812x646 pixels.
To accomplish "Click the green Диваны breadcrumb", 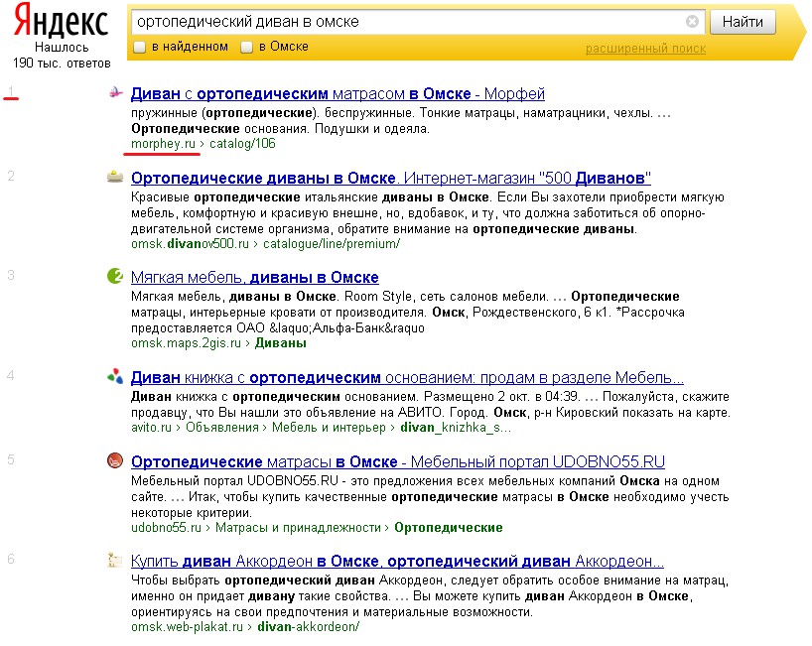I will tap(281, 343).
